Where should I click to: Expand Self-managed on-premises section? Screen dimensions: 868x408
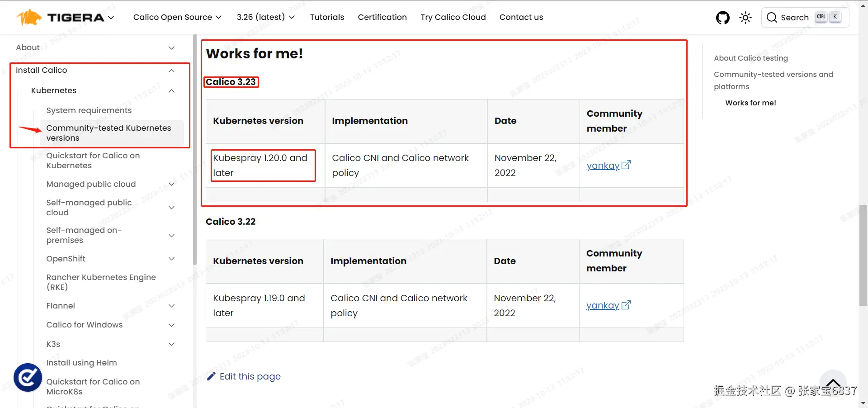coord(171,235)
